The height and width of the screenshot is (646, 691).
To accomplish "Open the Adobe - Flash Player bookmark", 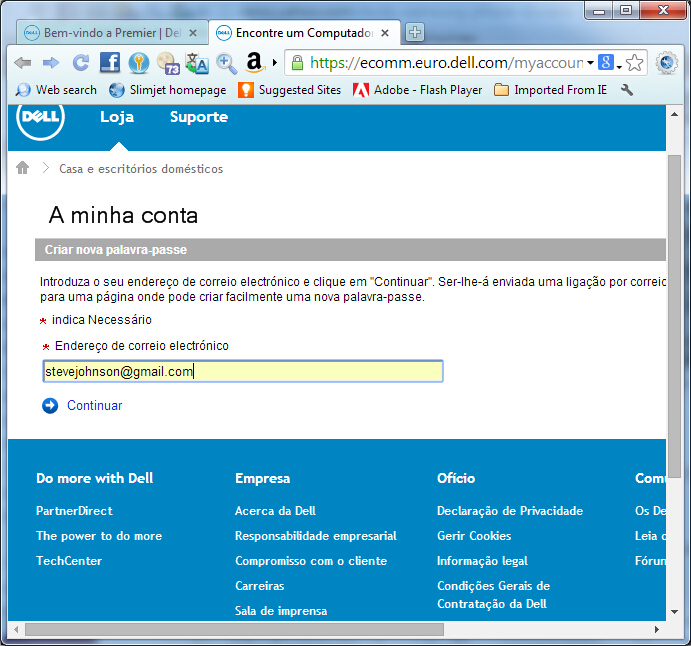I will [x=417, y=90].
